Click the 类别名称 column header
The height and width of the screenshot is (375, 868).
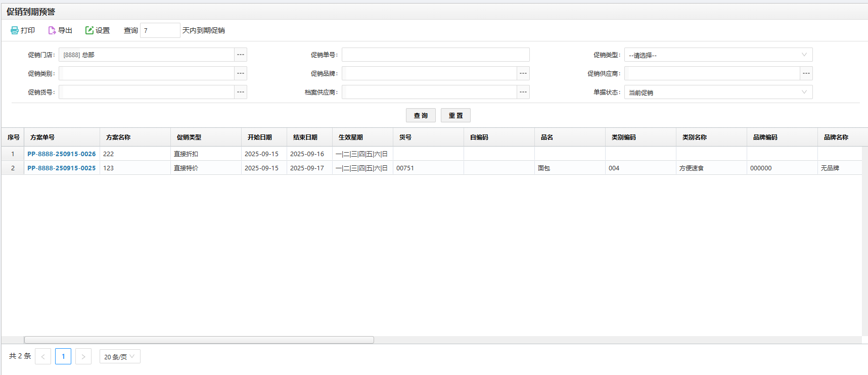[x=711, y=137]
